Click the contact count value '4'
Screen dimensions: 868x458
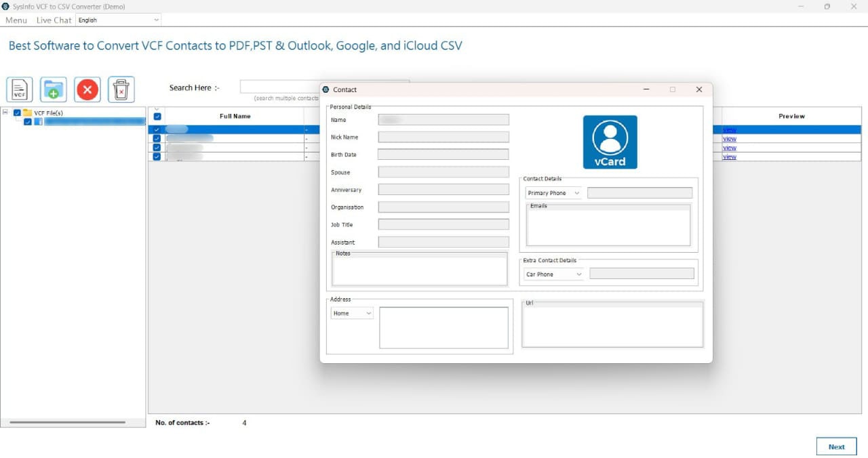[x=244, y=423]
